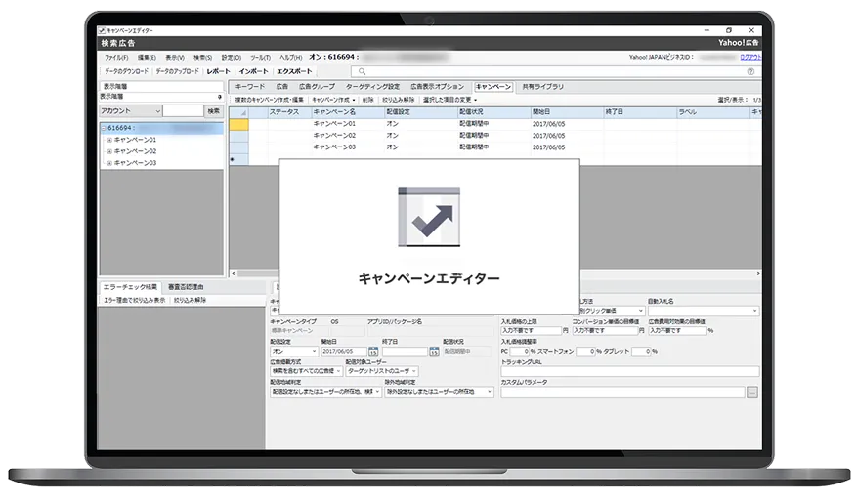Click the custom parameter ellipsis button
Viewport: 856px width, 504px height.
coord(751,392)
